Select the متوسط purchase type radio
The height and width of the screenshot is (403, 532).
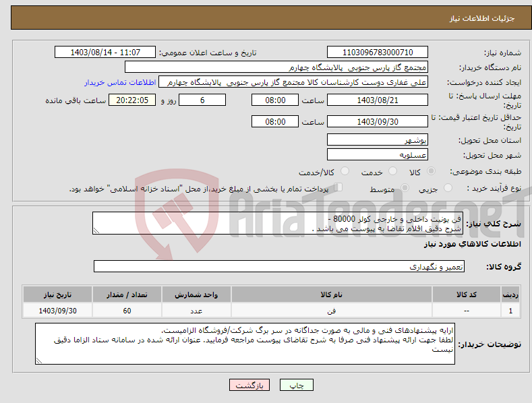(x=405, y=187)
